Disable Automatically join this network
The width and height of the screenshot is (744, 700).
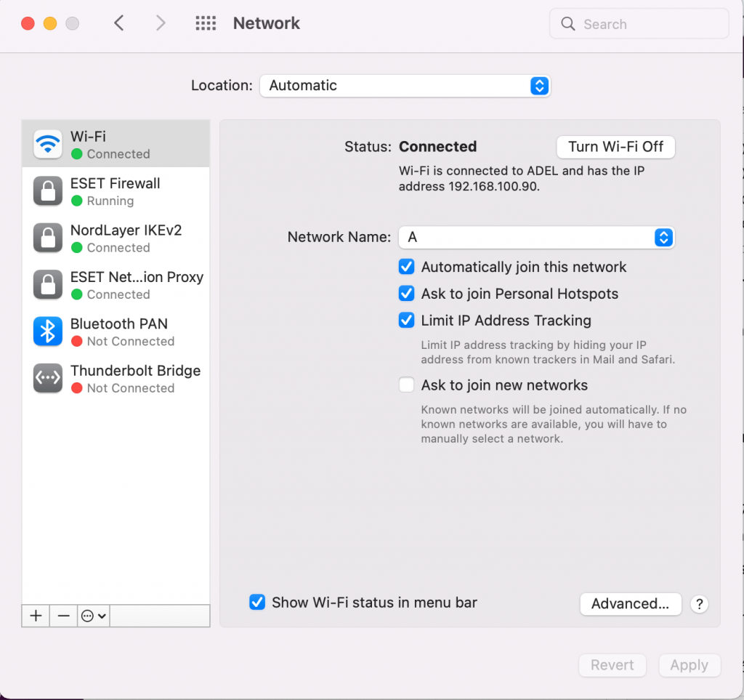pos(406,267)
